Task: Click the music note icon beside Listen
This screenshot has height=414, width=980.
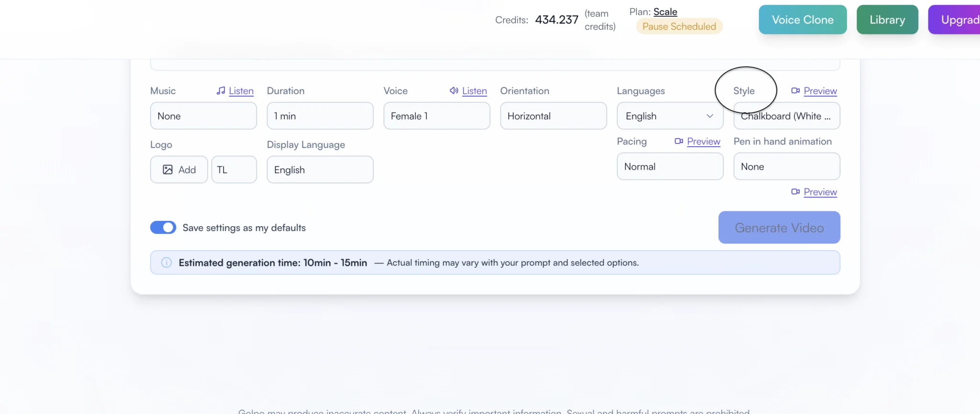Action: [x=221, y=90]
